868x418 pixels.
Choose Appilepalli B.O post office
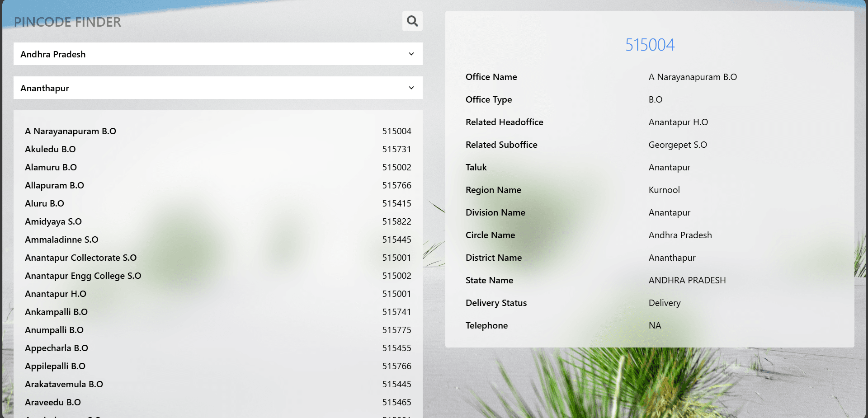(218, 366)
